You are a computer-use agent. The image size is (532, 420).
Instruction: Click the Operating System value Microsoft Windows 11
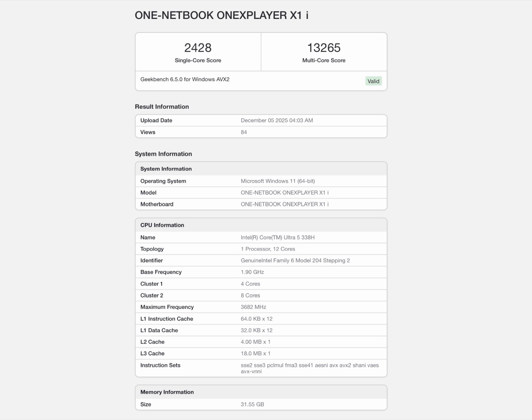(278, 181)
